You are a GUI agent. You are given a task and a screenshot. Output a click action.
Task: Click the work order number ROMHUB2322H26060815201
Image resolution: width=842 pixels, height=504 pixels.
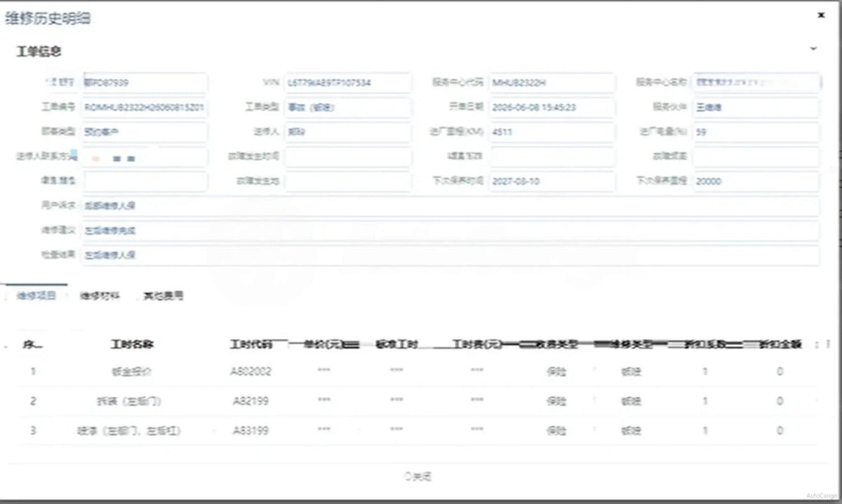(x=145, y=107)
